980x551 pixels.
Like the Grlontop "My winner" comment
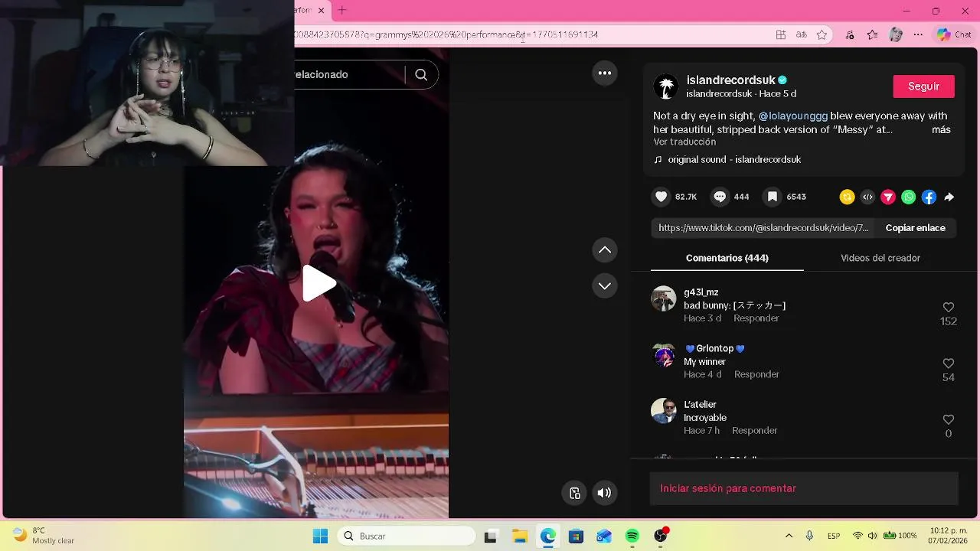click(x=949, y=364)
